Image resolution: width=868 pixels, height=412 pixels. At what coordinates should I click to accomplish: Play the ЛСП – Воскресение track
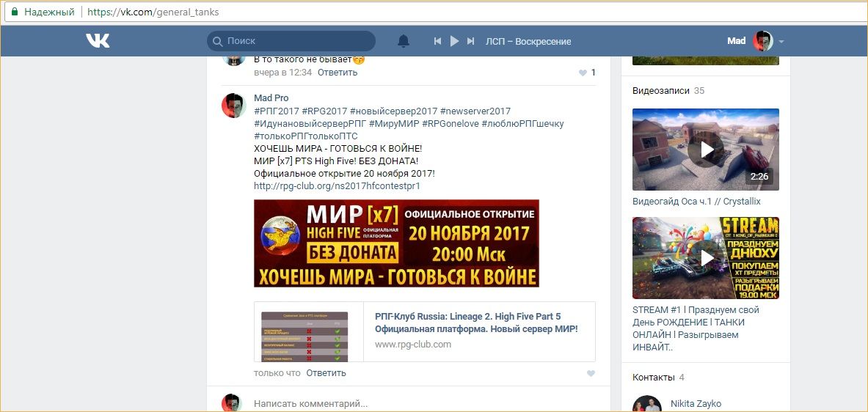pyautogui.click(x=454, y=41)
